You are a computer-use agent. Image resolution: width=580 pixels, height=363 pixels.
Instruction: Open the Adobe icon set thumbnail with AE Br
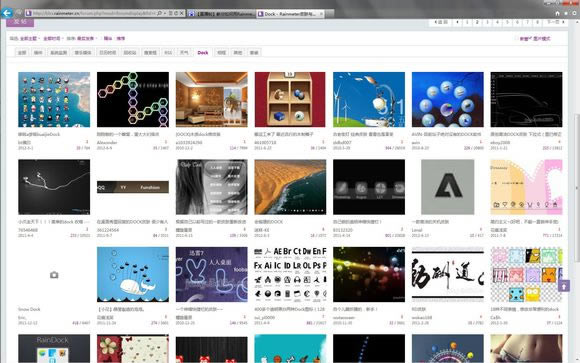[290, 275]
